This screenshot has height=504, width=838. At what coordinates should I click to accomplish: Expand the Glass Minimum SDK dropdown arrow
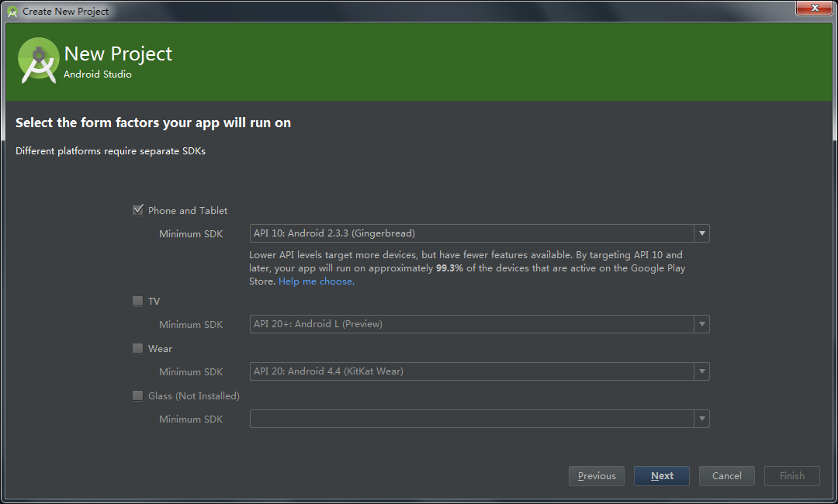(701, 419)
